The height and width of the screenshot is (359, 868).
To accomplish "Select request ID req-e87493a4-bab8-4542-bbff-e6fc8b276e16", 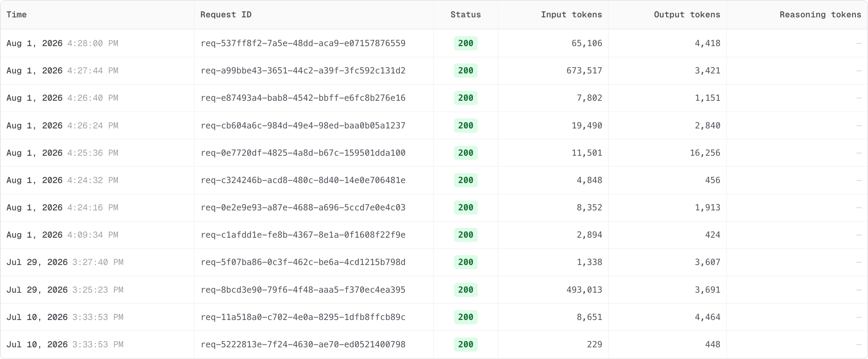I will point(303,98).
